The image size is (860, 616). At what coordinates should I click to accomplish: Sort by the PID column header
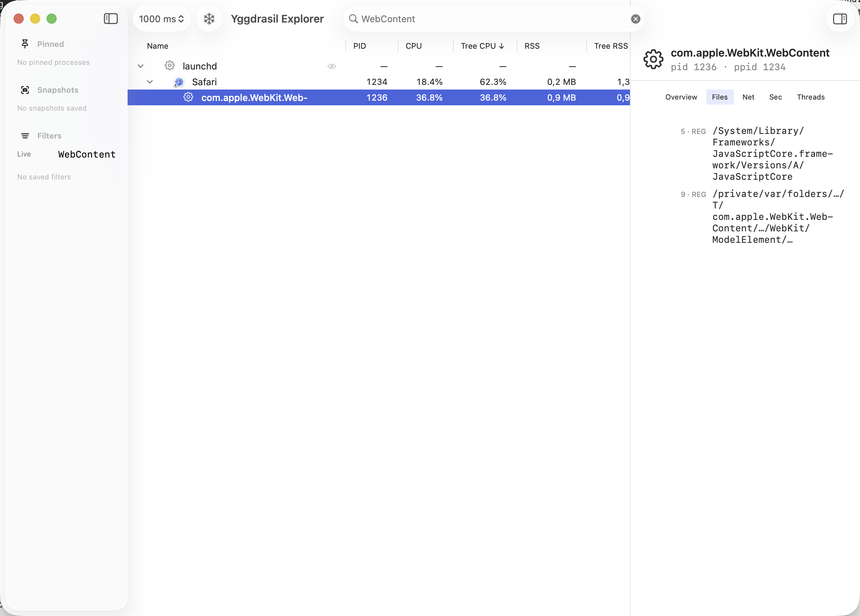(359, 46)
